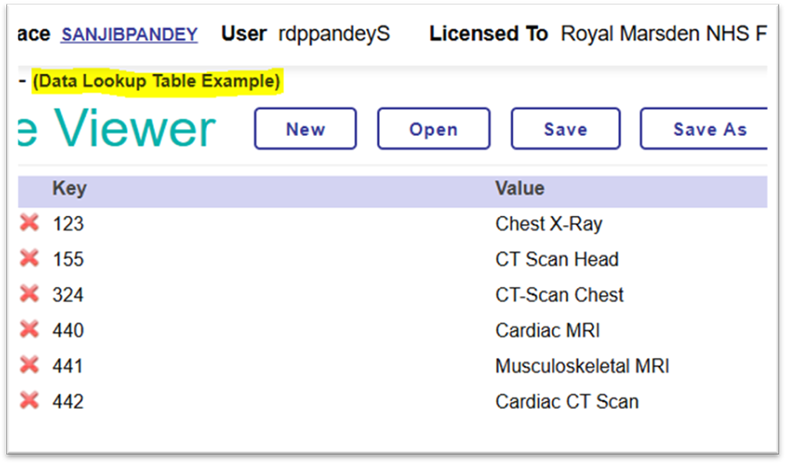
Task: Remove the row with key 441
Action: (x=29, y=366)
